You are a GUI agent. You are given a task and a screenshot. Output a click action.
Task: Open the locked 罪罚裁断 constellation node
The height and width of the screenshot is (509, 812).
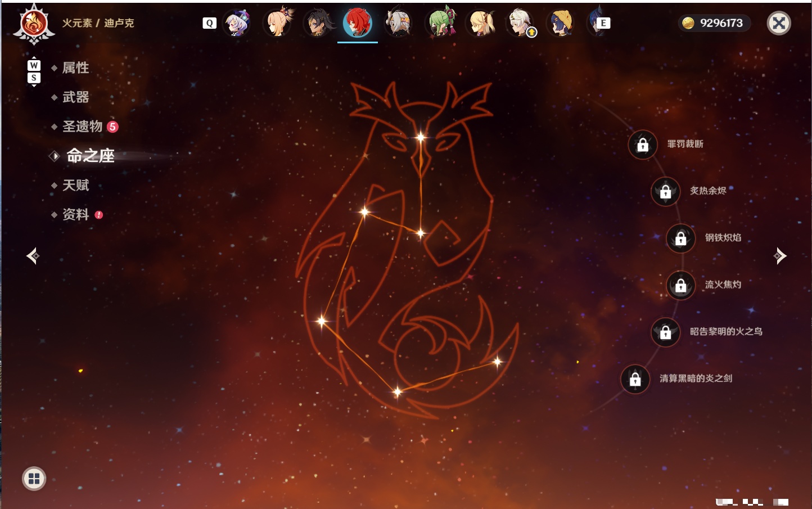(x=643, y=145)
